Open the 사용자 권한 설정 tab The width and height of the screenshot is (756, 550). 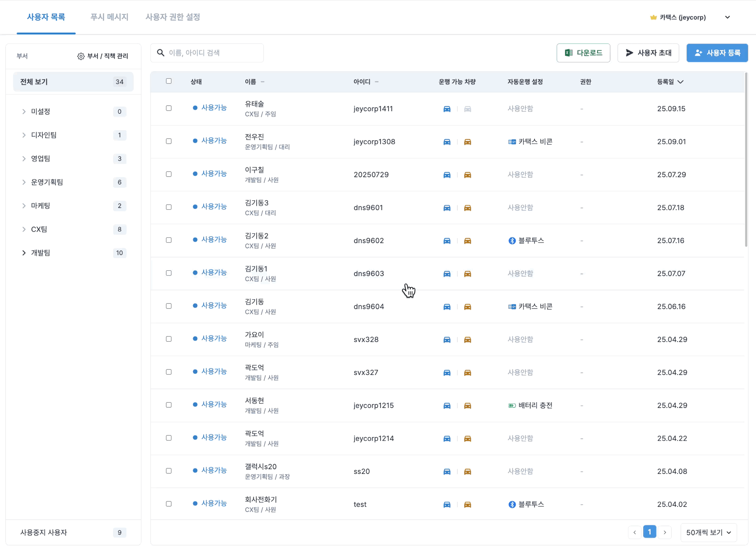tap(173, 17)
